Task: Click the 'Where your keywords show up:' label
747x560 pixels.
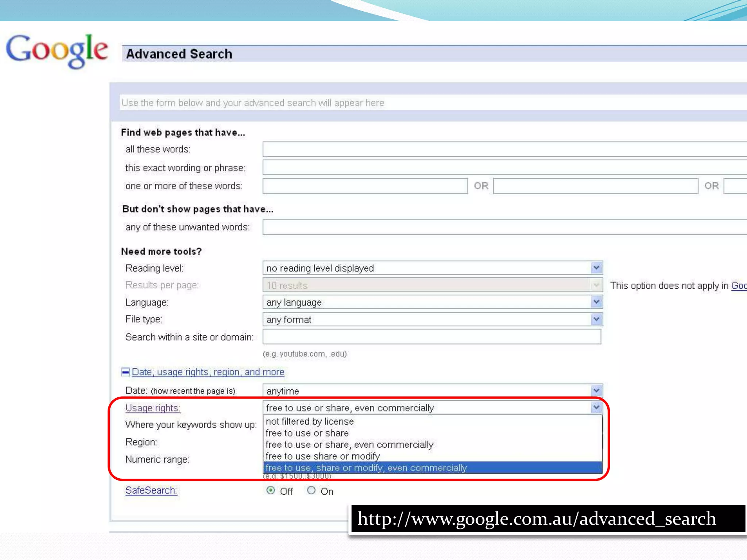Action: coord(191,425)
